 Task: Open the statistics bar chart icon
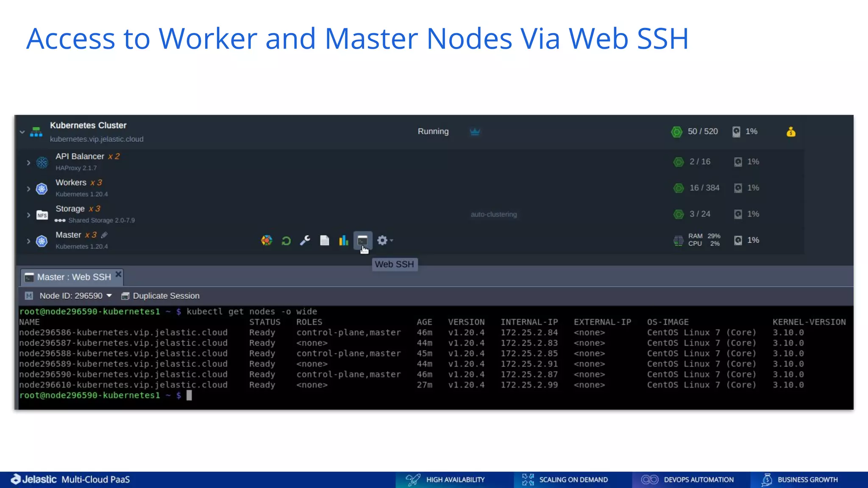343,241
